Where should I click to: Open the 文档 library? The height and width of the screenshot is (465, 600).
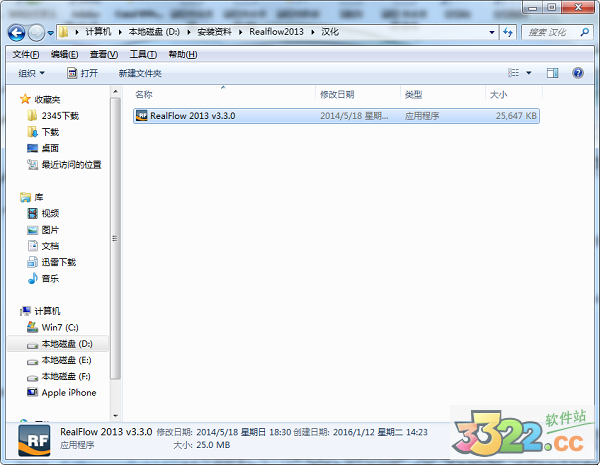(x=43, y=246)
